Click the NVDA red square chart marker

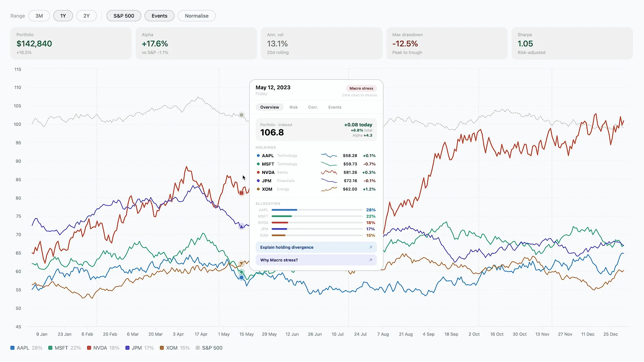241,193
